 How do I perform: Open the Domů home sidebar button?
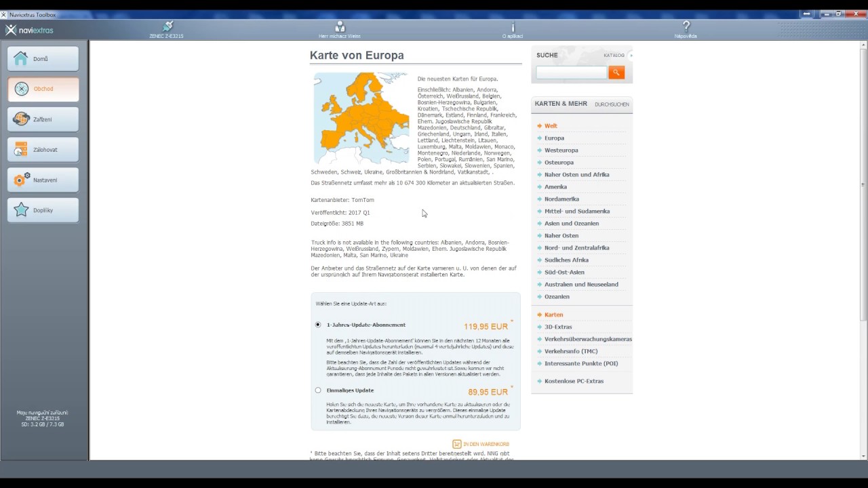click(x=43, y=59)
